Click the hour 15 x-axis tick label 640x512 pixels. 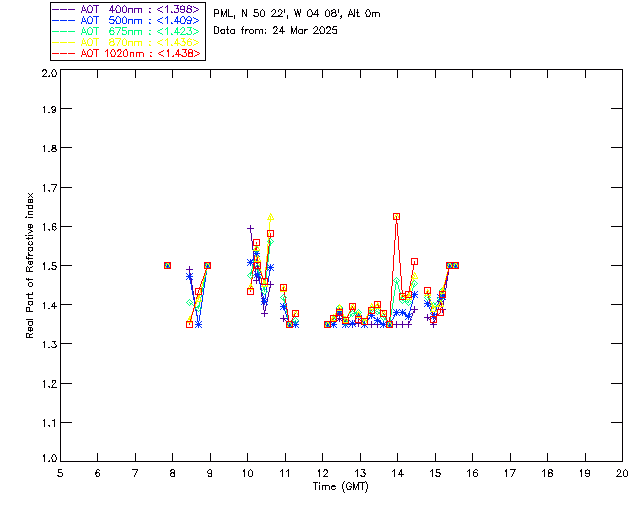[435, 473]
